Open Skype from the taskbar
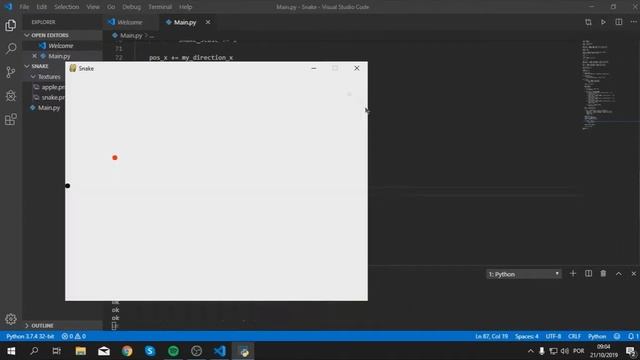This screenshot has height=360, width=640. pyautogui.click(x=150, y=351)
